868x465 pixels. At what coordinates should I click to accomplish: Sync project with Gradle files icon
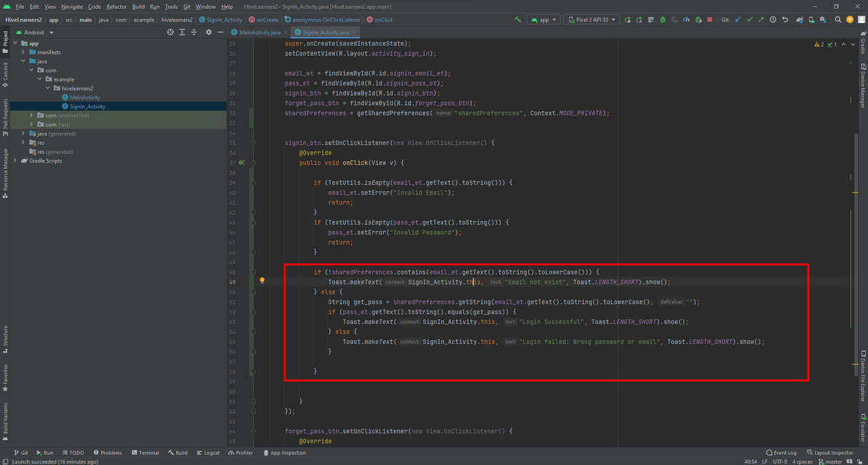800,20
